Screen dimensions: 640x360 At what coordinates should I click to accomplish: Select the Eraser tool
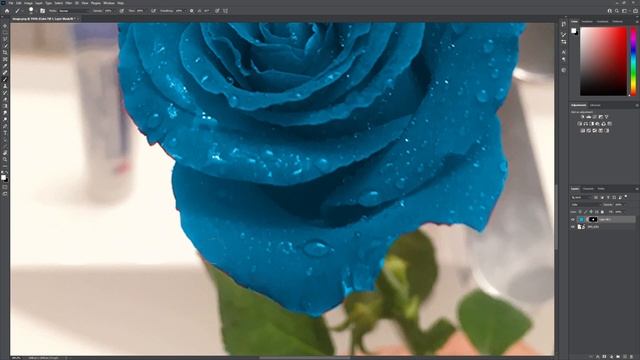point(5,99)
